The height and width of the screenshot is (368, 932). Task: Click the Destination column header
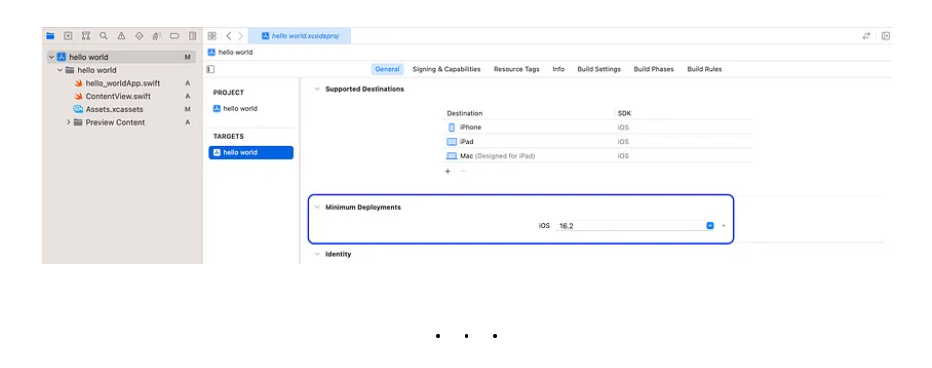point(465,113)
